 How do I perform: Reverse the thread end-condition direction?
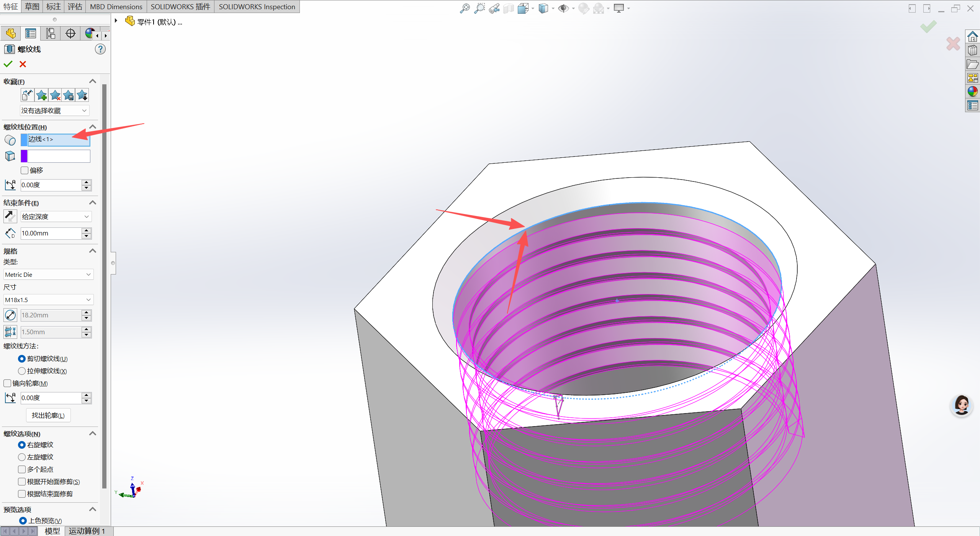pos(10,216)
